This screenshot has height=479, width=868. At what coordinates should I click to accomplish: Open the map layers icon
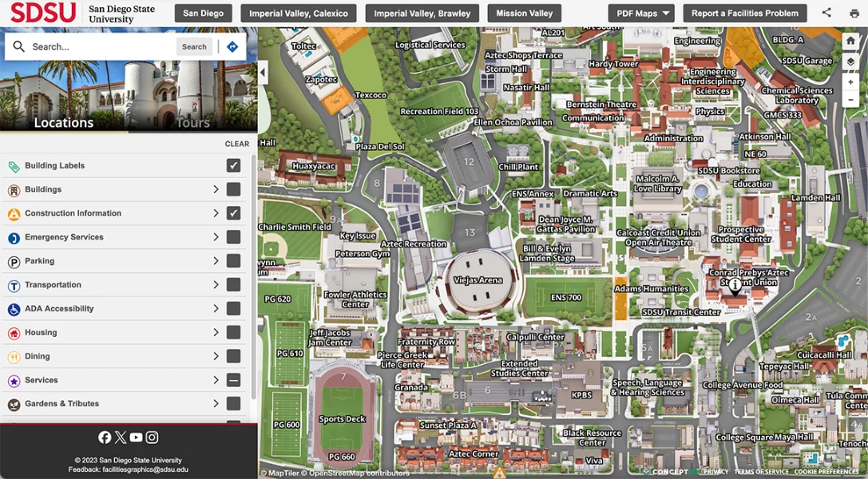pyautogui.click(x=851, y=61)
